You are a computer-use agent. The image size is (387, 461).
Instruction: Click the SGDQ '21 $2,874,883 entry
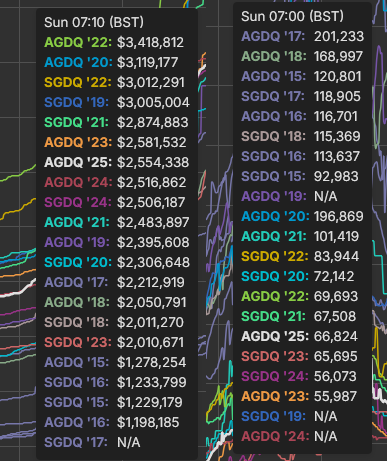[116, 122]
